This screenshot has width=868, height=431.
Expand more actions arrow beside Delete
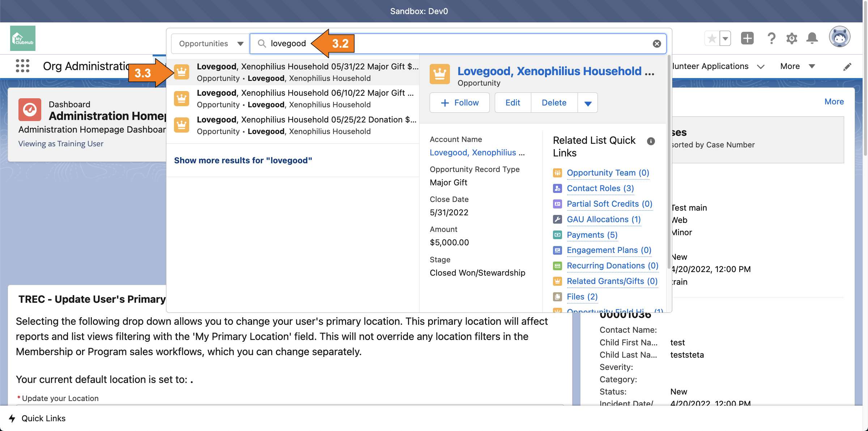point(588,103)
